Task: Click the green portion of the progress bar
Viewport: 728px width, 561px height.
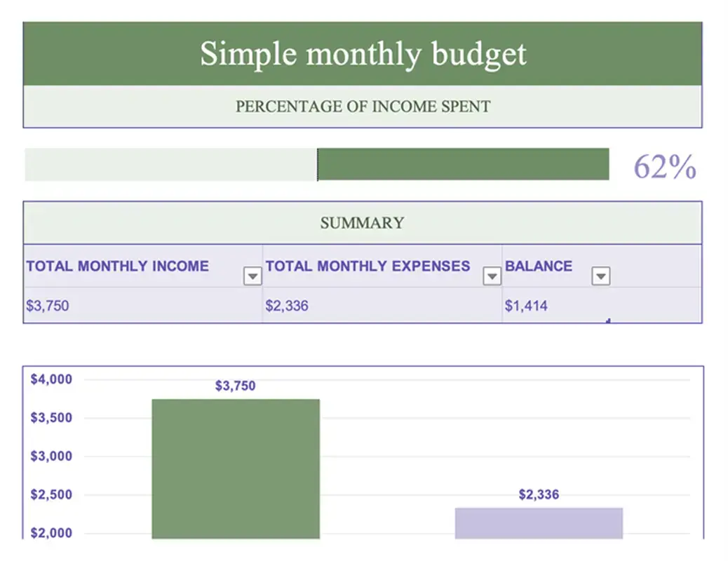Action: pos(463,164)
